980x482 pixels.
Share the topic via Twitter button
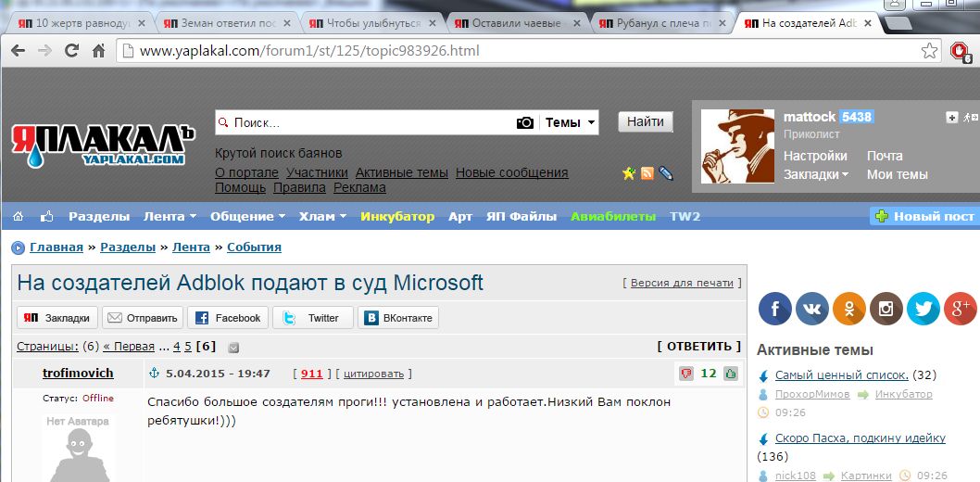click(x=313, y=318)
